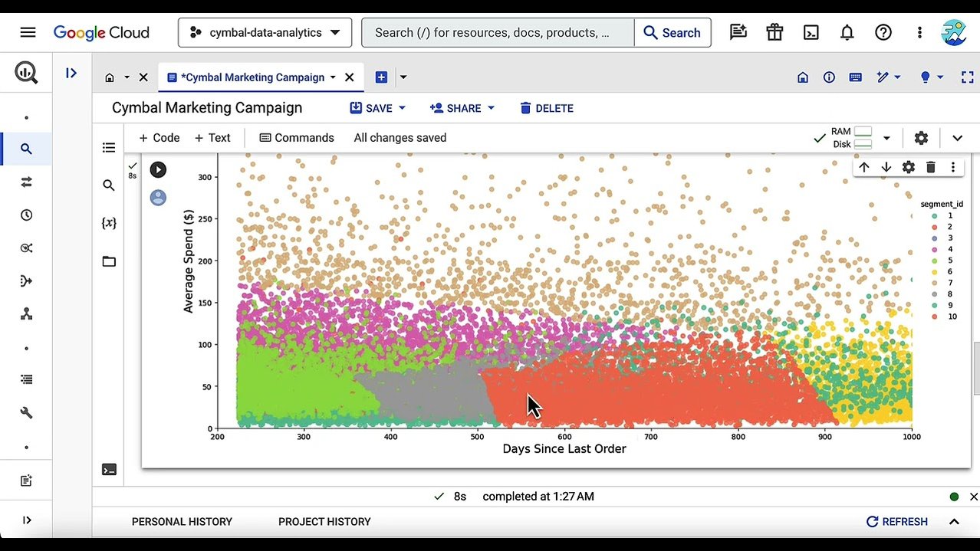Open notebook keyboard shortcuts
The image size is (980, 551).
(855, 77)
